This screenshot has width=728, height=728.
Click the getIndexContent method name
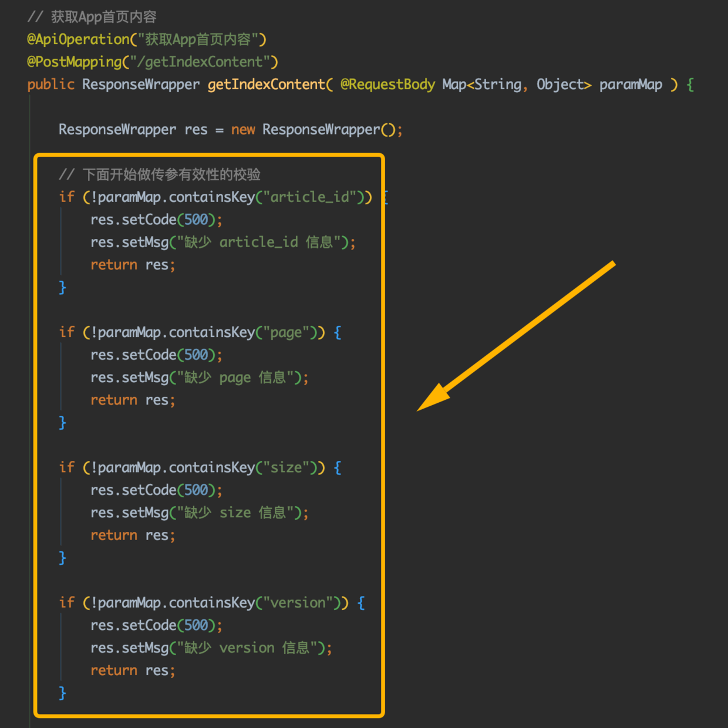(266, 85)
